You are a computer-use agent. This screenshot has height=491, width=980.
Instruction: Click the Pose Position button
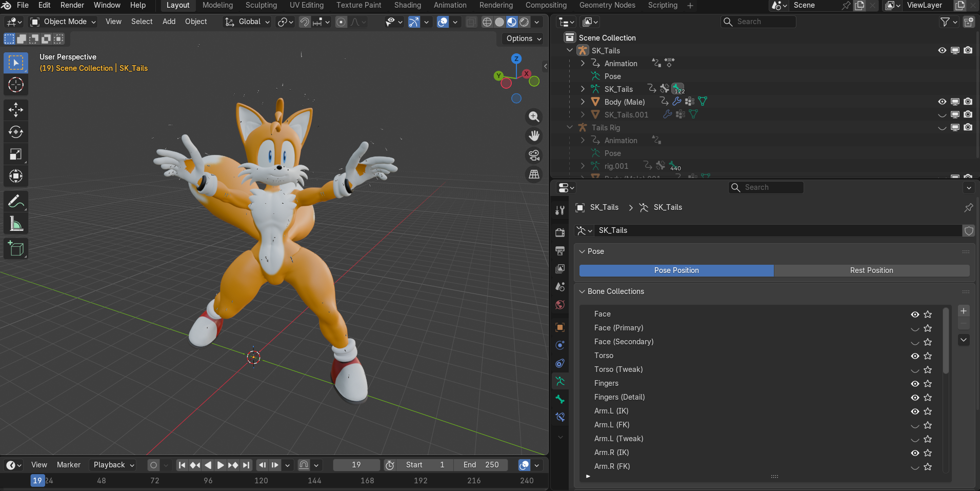pos(676,270)
